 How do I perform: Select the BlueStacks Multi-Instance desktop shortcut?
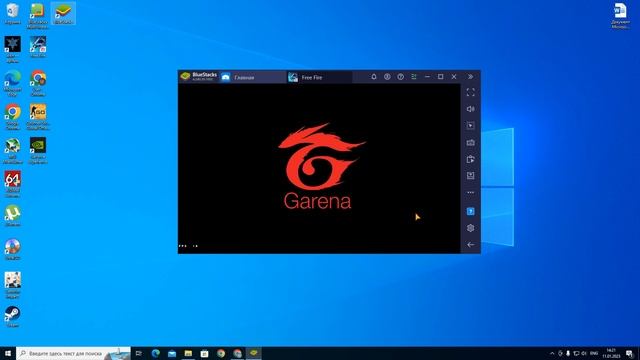click(x=38, y=16)
